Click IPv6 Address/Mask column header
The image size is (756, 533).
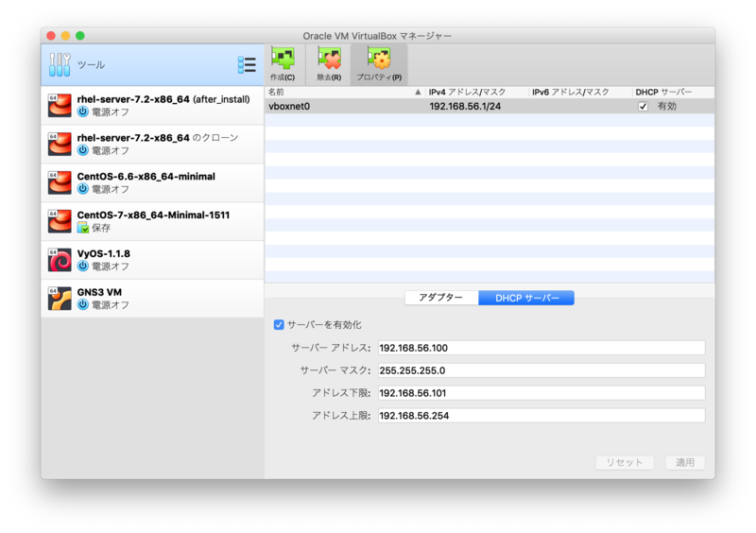point(580,92)
